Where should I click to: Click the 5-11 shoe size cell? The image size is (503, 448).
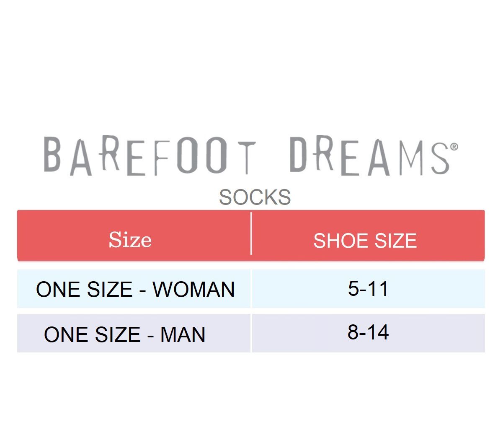(368, 288)
